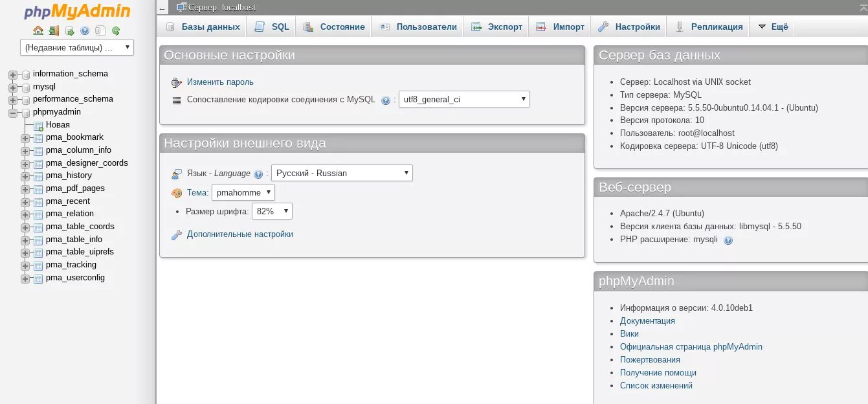Expand the pma_designer_coords table node
This screenshot has width=868, height=404.
[25, 164]
